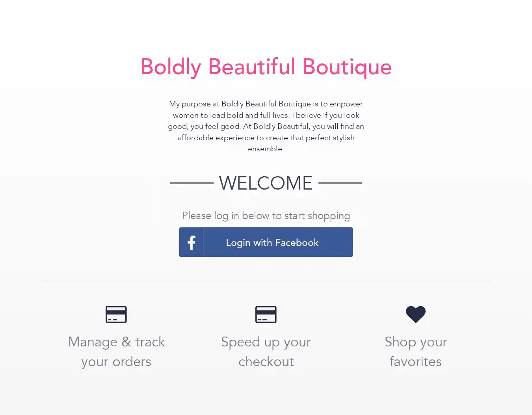This screenshot has width=532, height=415.
Task: Click the horizontal divider beneath the login button
Action: pos(266,281)
